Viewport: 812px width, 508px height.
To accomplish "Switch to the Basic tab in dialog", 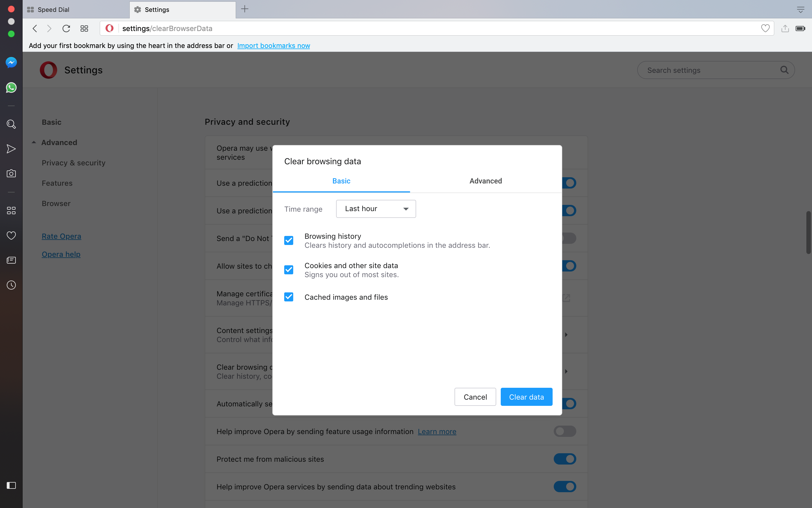I will 341,181.
